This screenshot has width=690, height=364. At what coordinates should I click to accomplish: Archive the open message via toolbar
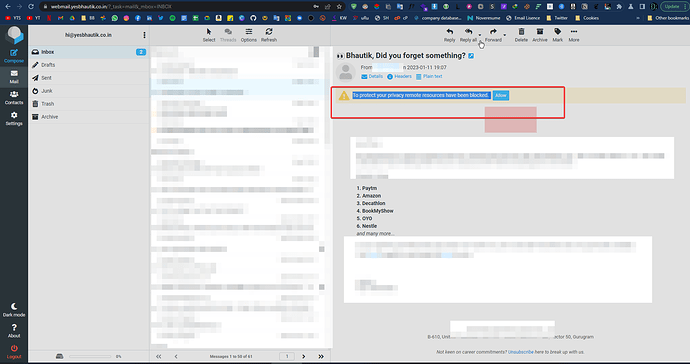[540, 35]
